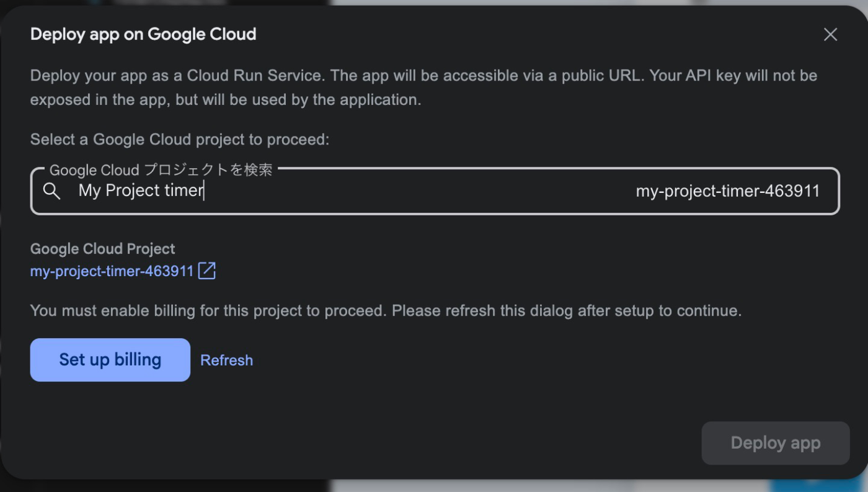Open my-project-timer-463911 project link
The image size is (868, 492).
point(112,271)
